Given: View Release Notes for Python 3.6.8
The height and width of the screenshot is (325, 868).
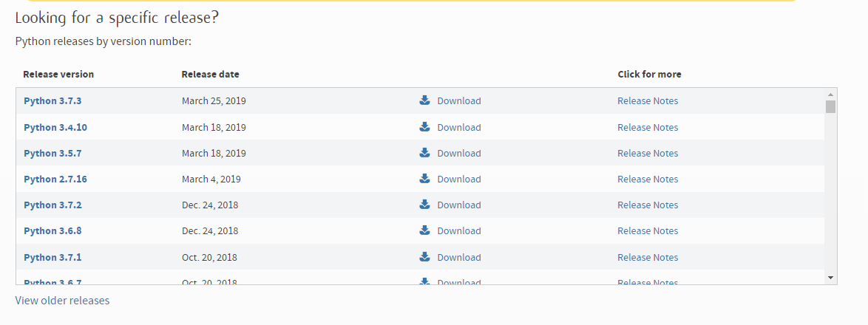Looking at the screenshot, I should [x=648, y=232].
